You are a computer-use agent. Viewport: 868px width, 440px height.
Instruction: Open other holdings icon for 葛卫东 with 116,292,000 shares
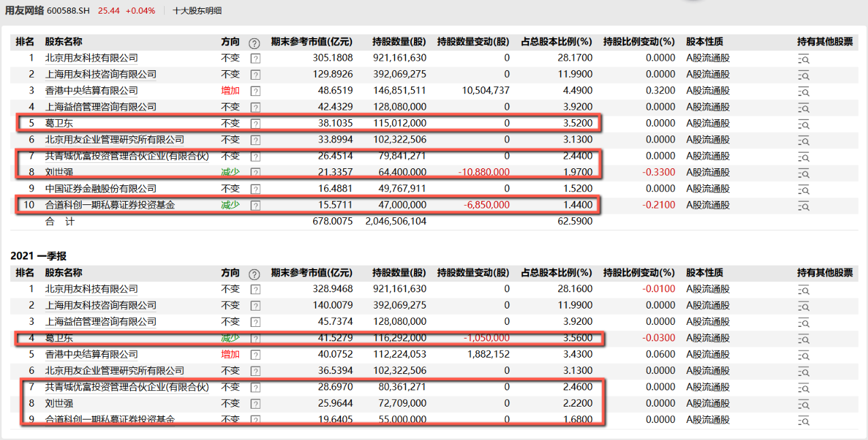tap(803, 339)
